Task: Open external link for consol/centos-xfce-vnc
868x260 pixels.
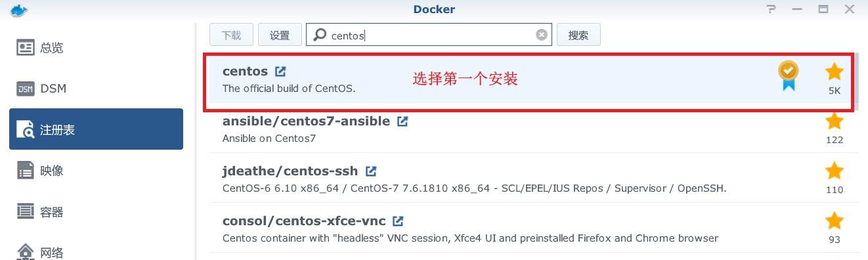Action: point(398,221)
